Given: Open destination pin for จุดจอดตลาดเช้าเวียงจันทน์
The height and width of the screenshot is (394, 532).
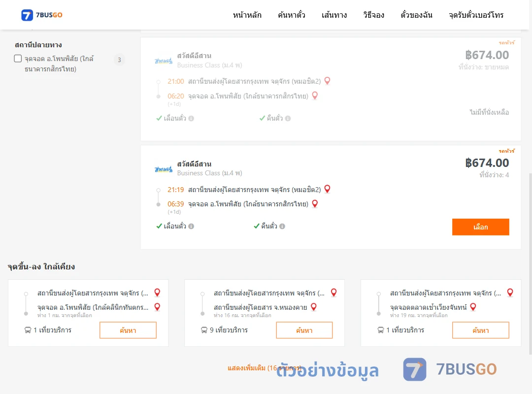Looking at the screenshot, I should [473, 307].
